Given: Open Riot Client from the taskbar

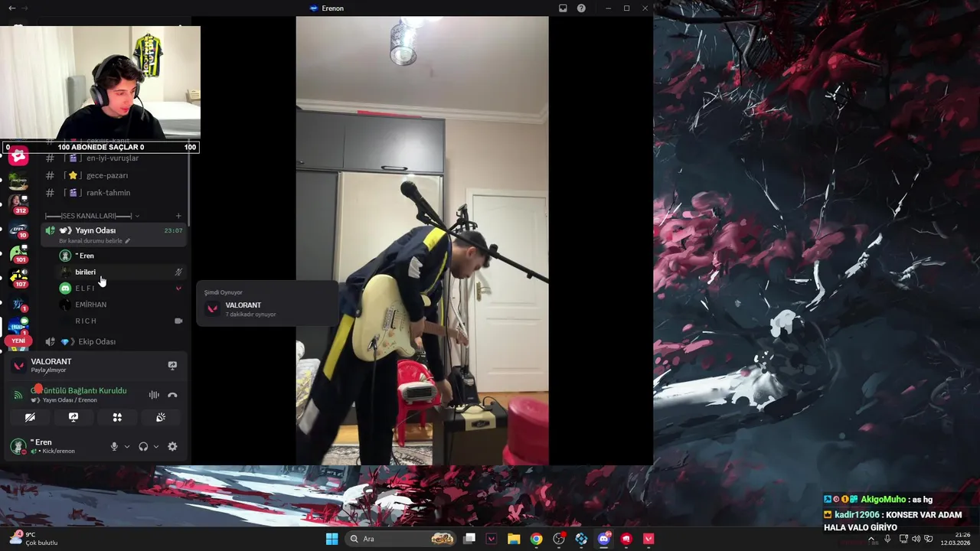Looking at the screenshot, I should tap(626, 539).
